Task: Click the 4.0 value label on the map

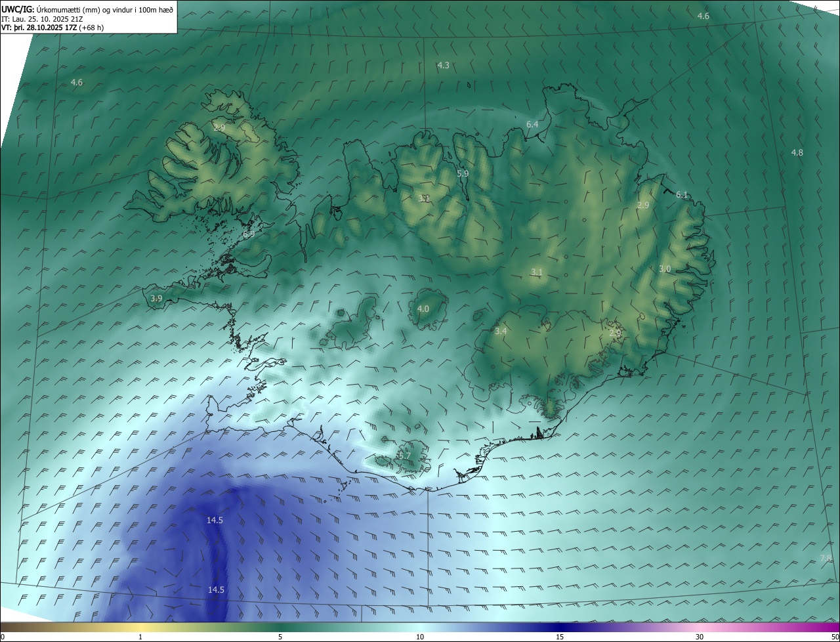Action: pyautogui.click(x=423, y=309)
